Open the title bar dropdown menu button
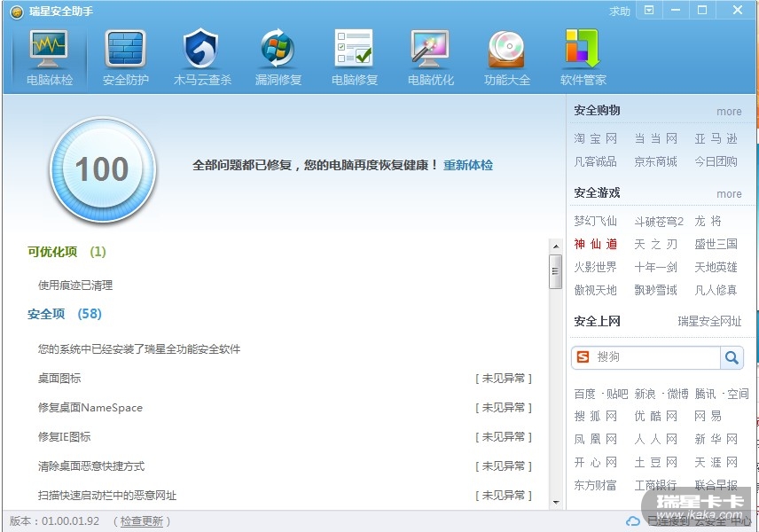 coord(649,10)
